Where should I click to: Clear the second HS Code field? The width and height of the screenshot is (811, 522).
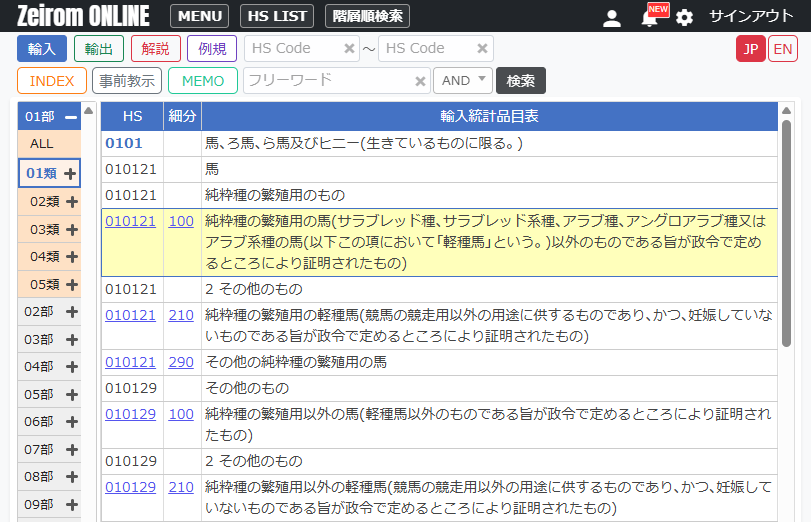pos(482,48)
